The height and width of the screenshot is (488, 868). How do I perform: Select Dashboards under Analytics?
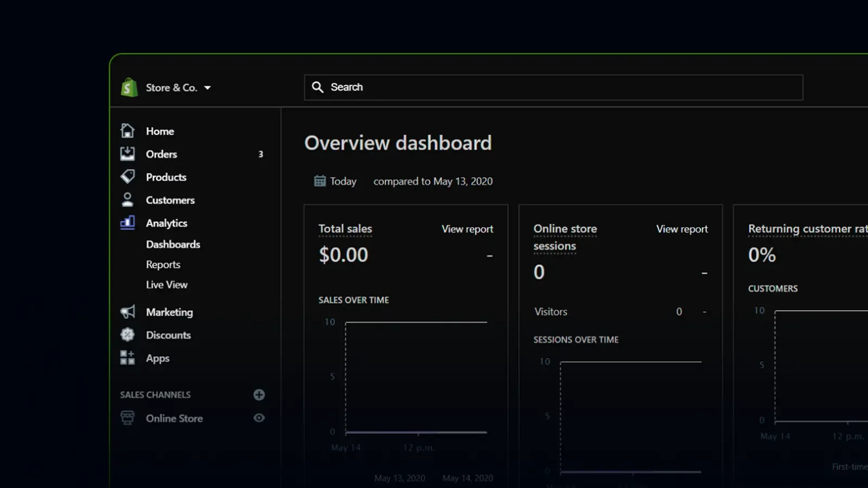click(x=173, y=245)
